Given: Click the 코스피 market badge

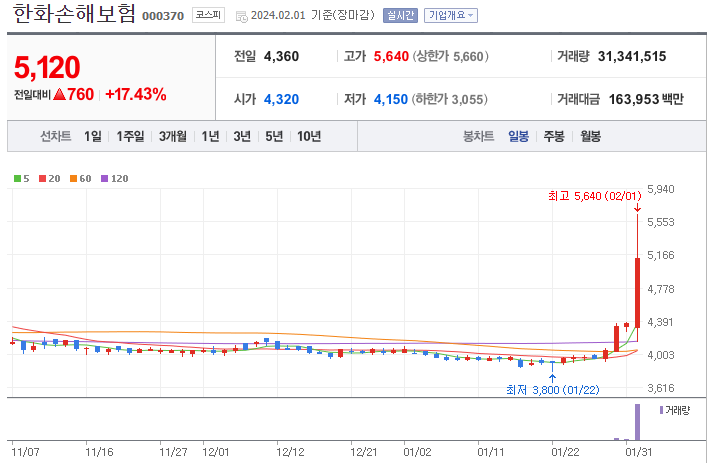Looking at the screenshot, I should [208, 15].
